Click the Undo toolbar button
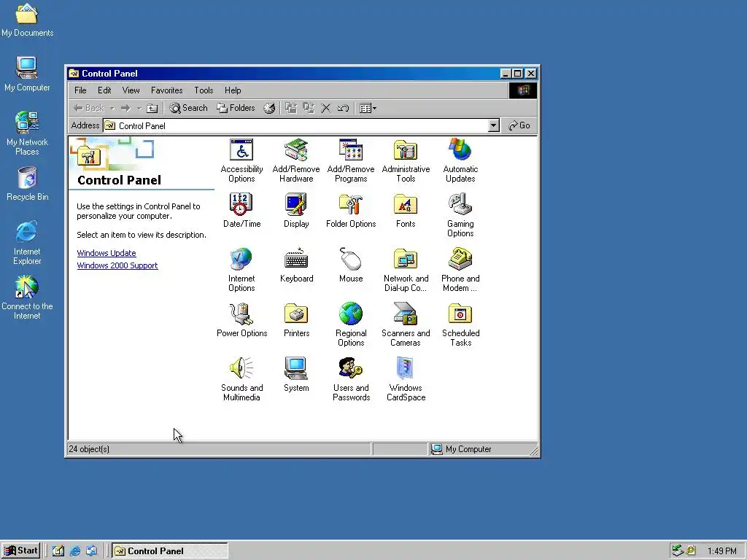Viewport: 747px width, 560px height. click(343, 108)
